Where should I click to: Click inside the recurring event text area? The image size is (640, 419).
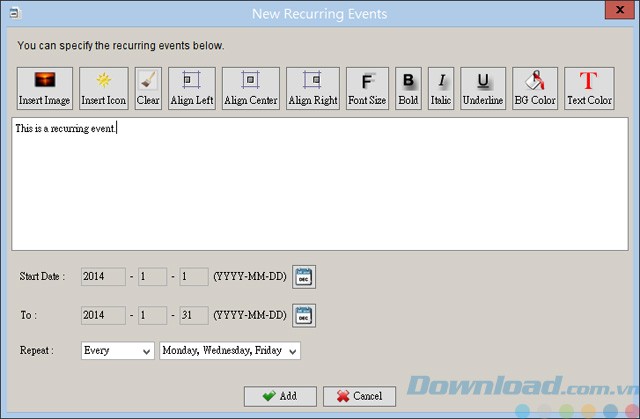click(x=320, y=185)
